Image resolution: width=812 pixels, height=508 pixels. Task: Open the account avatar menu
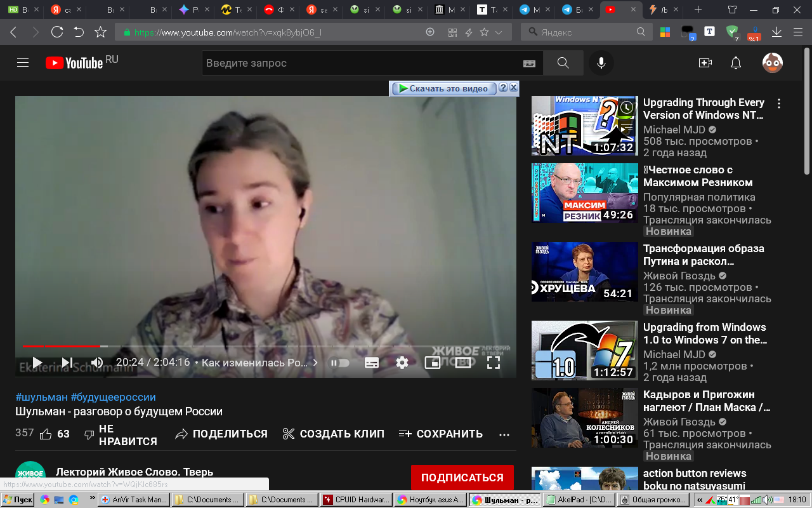point(773,63)
